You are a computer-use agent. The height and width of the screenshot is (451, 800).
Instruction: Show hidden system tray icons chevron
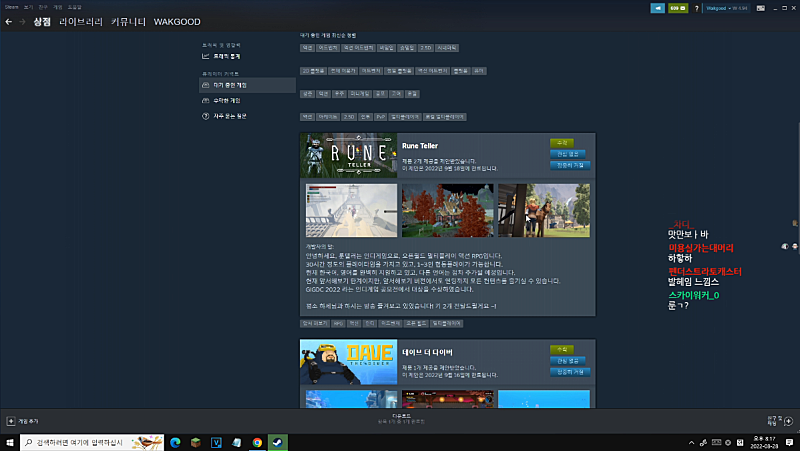691,442
